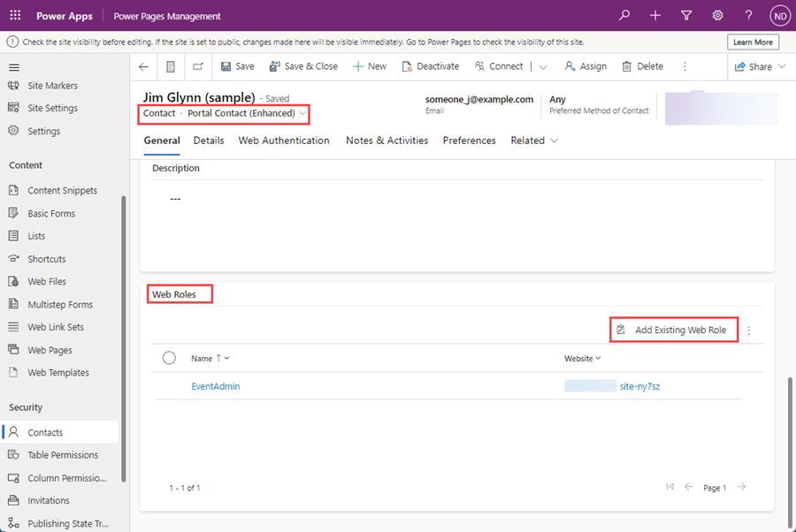Select the record checkbox beside EventAdmin

[x=171, y=385]
